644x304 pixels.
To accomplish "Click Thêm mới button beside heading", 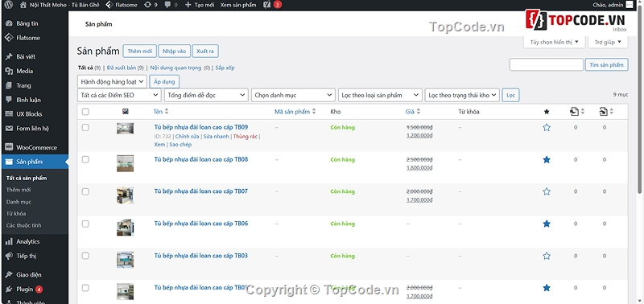I will click(139, 51).
